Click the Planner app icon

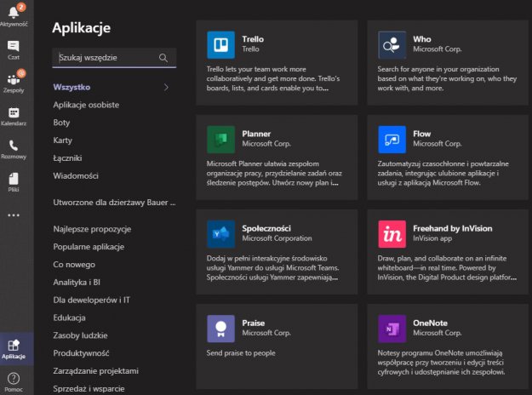tap(220, 140)
